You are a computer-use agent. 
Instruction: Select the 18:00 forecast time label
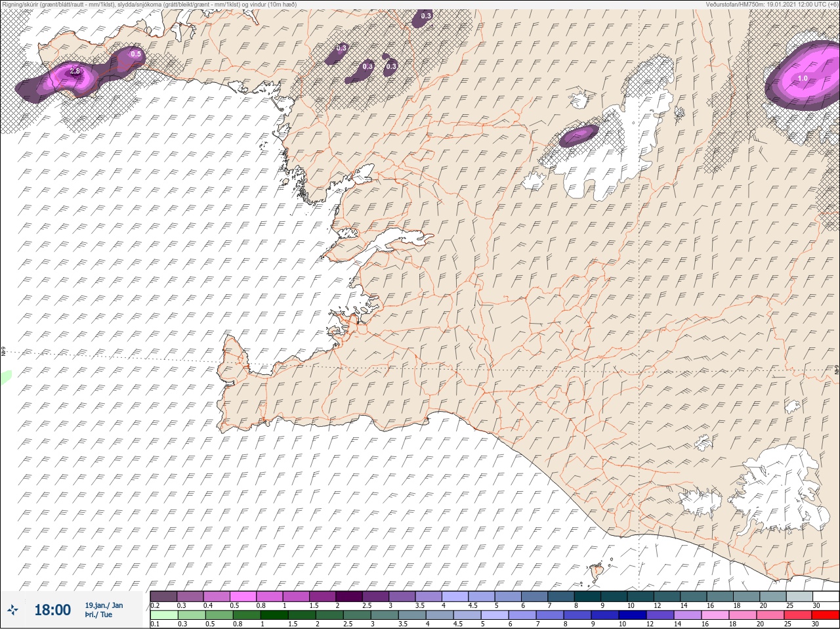coord(52,610)
